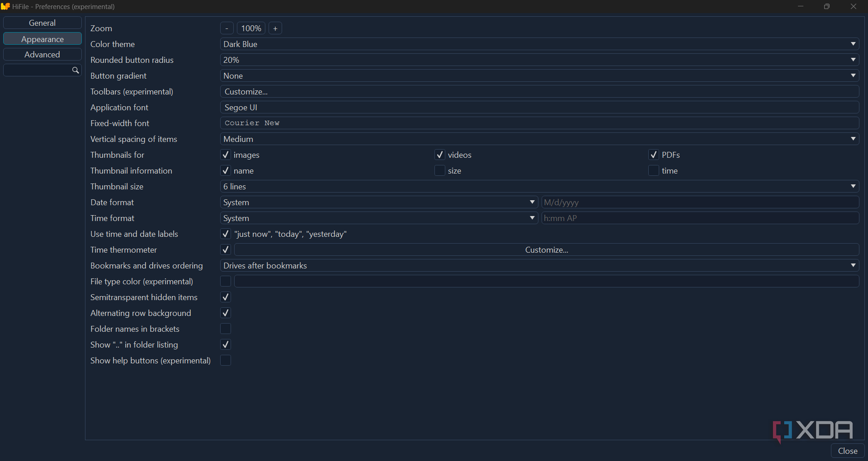
Task: Open the General preferences tab
Action: click(42, 23)
